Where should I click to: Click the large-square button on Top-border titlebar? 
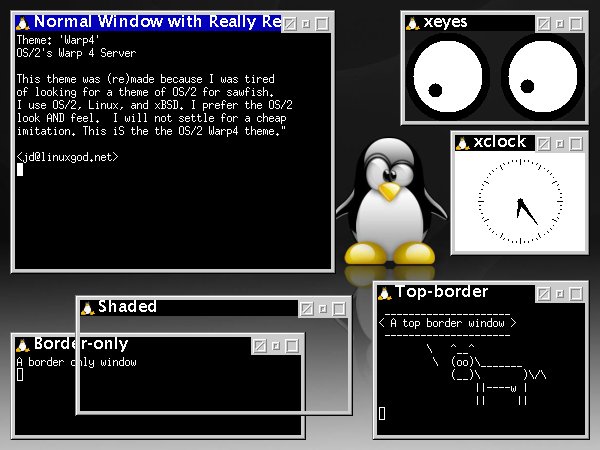point(576,294)
